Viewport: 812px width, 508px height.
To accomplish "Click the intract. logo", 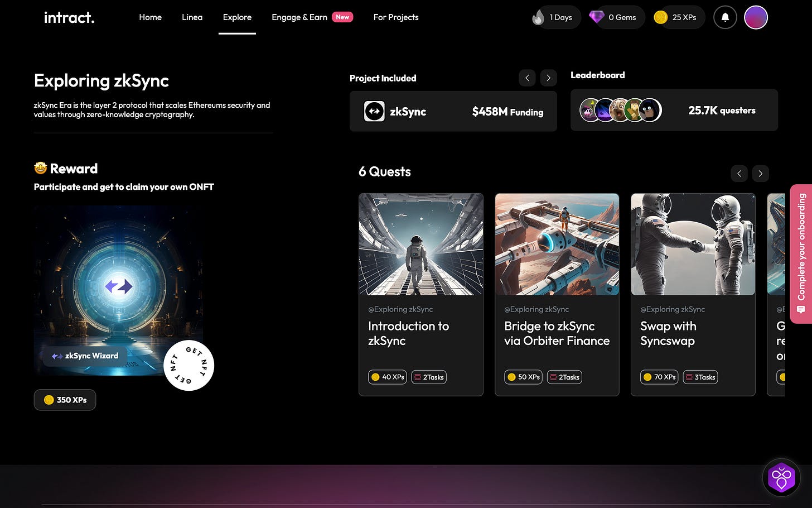I will click(x=69, y=17).
